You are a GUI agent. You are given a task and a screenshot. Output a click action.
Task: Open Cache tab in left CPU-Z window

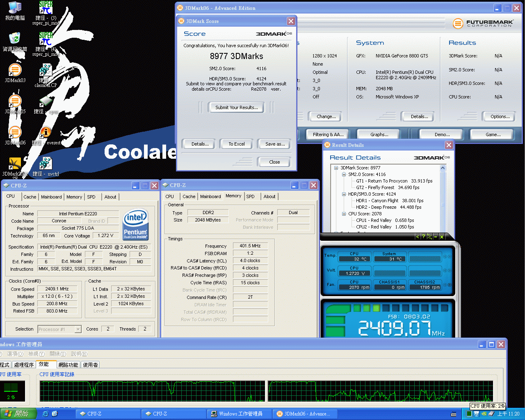pos(30,197)
